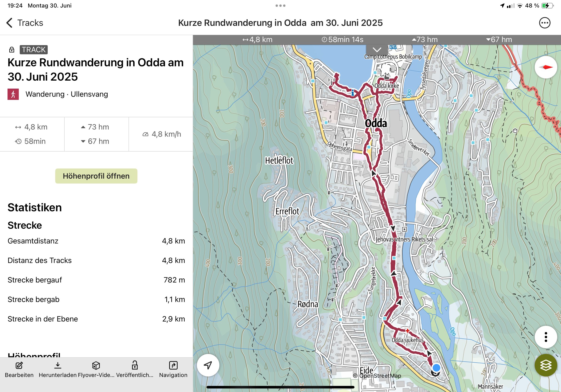Tap the iPad multitasking three dots
This screenshot has width=561, height=392.
(280, 6)
